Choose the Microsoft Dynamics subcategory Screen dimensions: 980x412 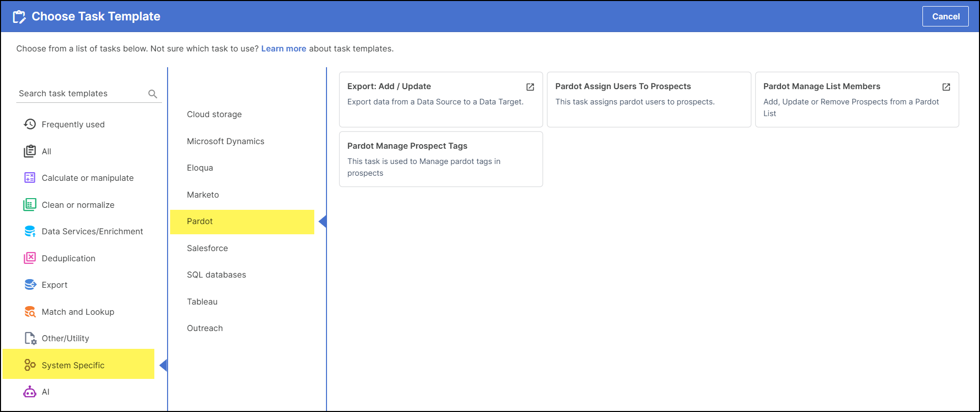226,141
